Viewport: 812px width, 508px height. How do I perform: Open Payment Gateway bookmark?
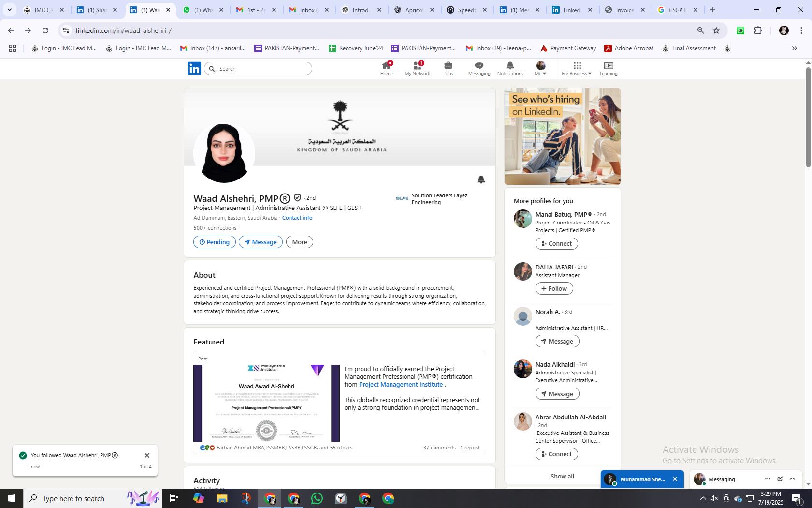click(x=568, y=48)
